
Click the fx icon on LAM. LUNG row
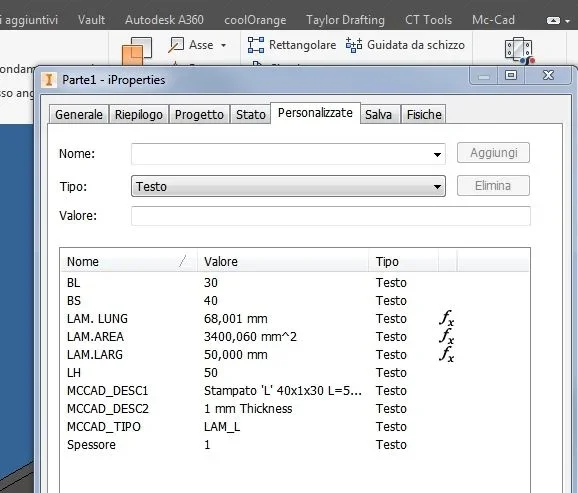pos(446,318)
